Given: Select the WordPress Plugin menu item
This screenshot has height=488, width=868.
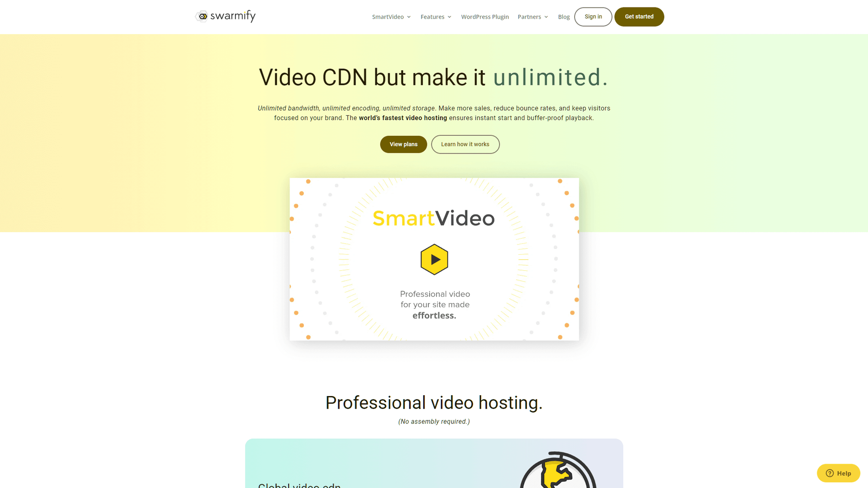Looking at the screenshot, I should [485, 16].
